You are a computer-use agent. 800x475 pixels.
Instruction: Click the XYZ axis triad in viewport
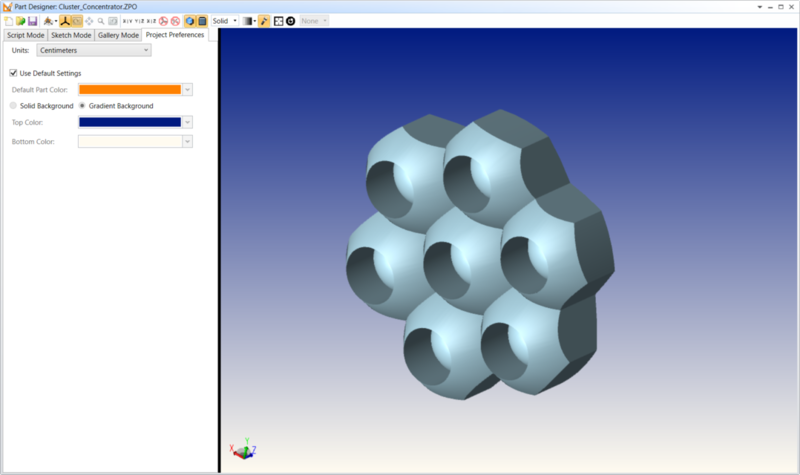click(243, 449)
